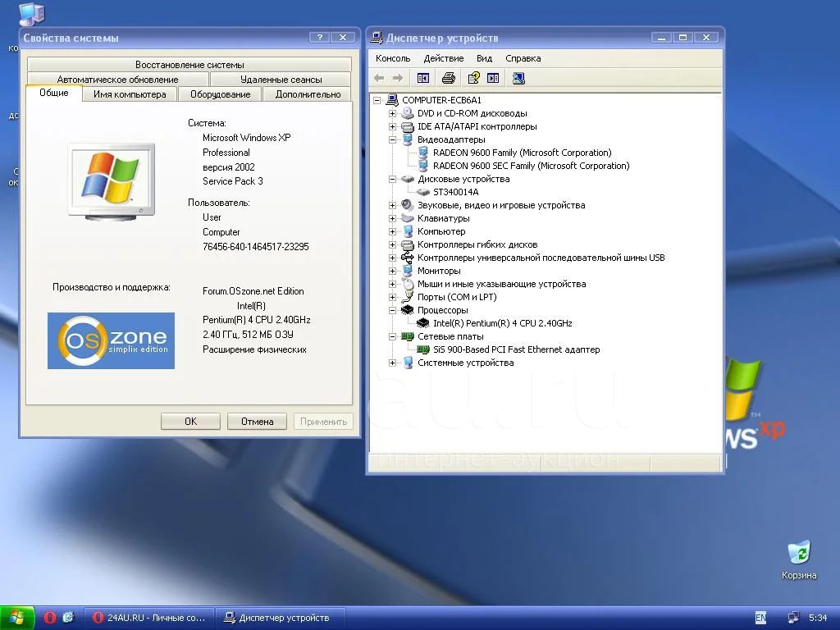The width and height of the screenshot is (840, 630).
Task: Open Properties via the toolbar question-mark sheet icon
Action: (473, 78)
